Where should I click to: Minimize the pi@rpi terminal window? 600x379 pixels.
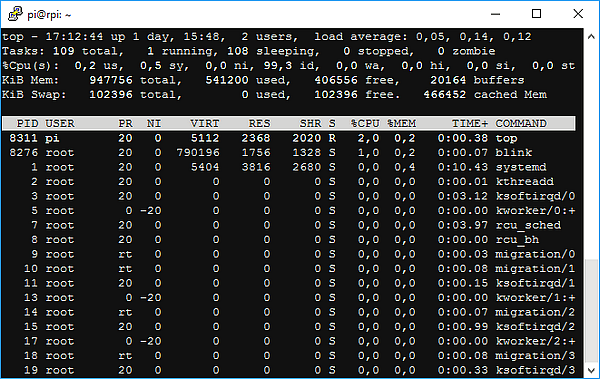(496, 14)
